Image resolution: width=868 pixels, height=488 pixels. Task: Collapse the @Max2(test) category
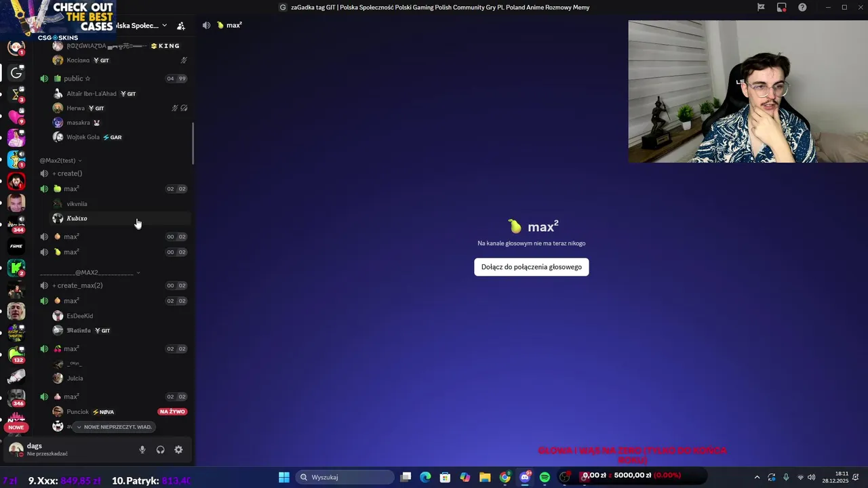(x=60, y=161)
